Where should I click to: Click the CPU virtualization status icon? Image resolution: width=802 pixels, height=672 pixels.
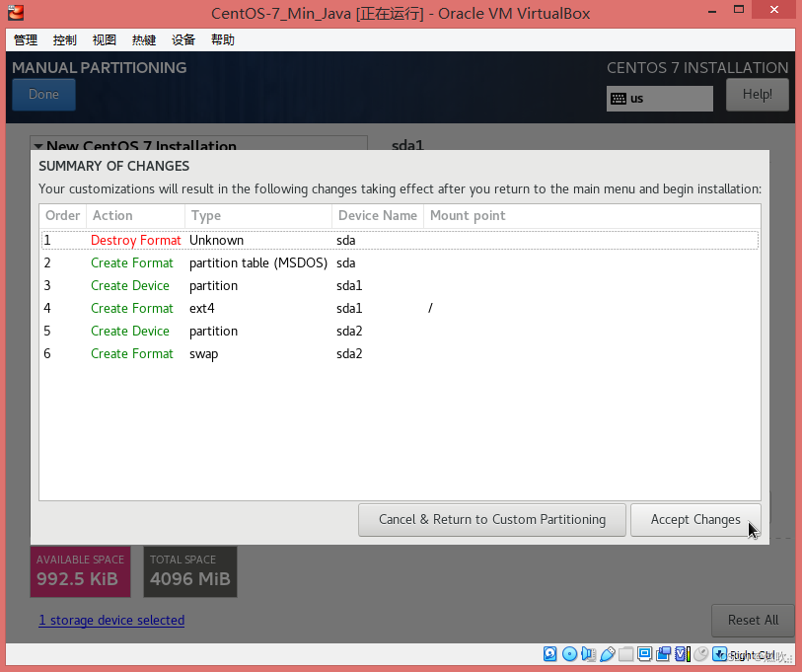click(x=683, y=653)
